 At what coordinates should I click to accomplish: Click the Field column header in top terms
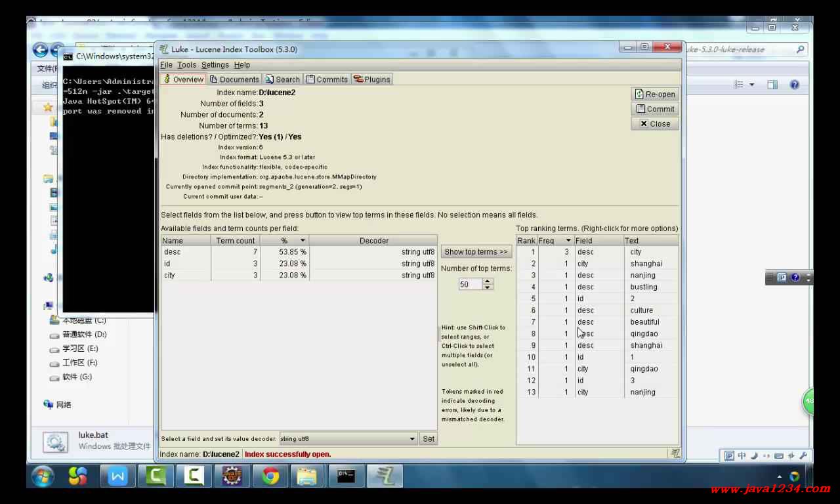[598, 241]
